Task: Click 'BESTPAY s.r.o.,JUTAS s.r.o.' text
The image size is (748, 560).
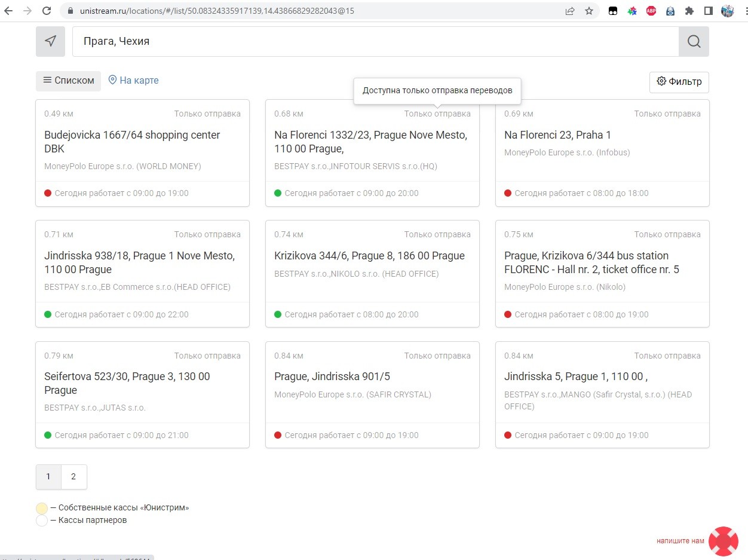Action: (95, 408)
